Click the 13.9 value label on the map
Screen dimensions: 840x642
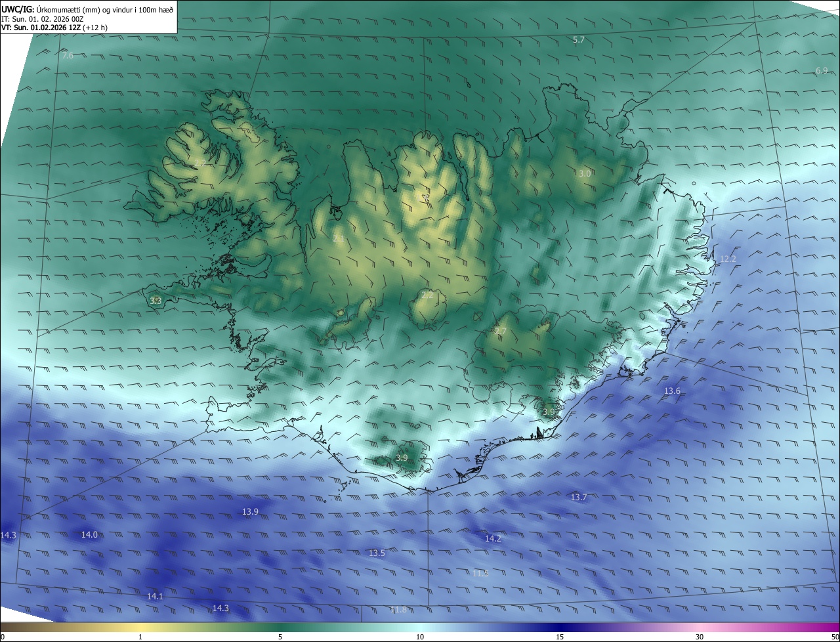point(250,511)
